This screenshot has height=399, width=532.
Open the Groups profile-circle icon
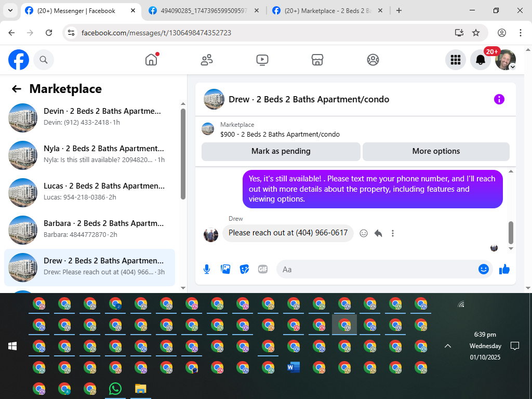click(373, 60)
